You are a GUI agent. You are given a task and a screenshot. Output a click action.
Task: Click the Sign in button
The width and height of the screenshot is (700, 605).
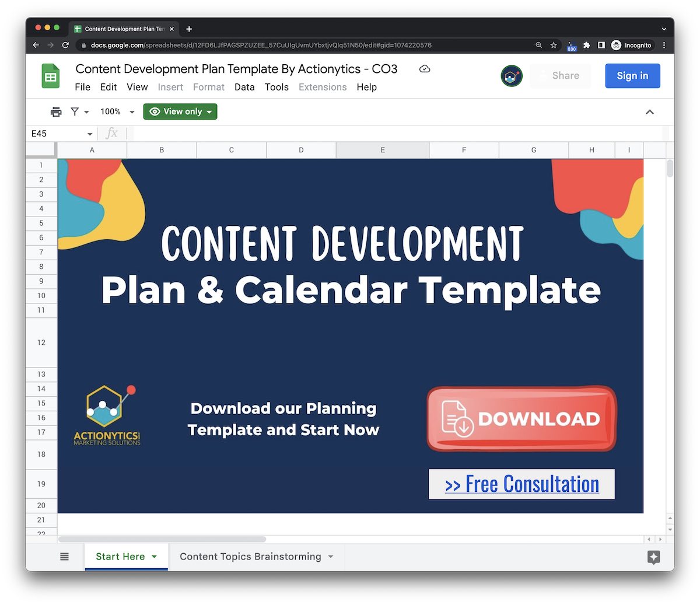632,76
